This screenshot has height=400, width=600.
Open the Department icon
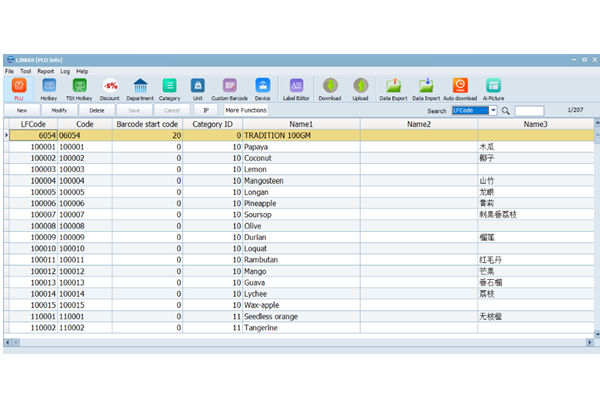pyautogui.click(x=140, y=87)
